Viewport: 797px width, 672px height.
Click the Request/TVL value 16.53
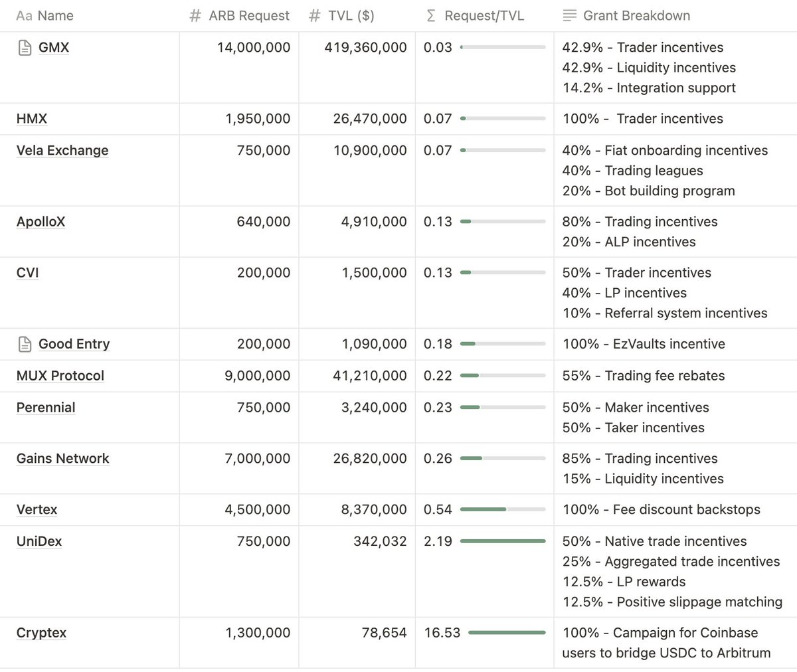coord(442,633)
